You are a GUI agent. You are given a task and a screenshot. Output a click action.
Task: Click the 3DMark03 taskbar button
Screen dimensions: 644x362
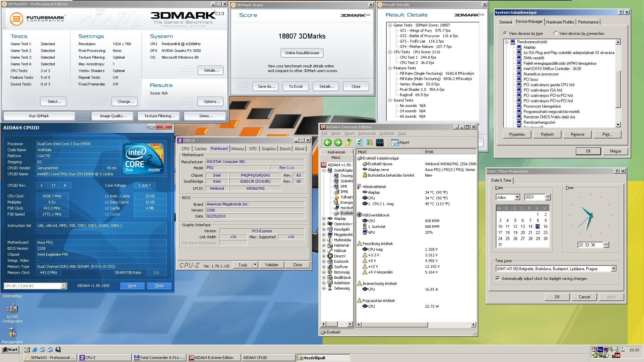coord(50,358)
